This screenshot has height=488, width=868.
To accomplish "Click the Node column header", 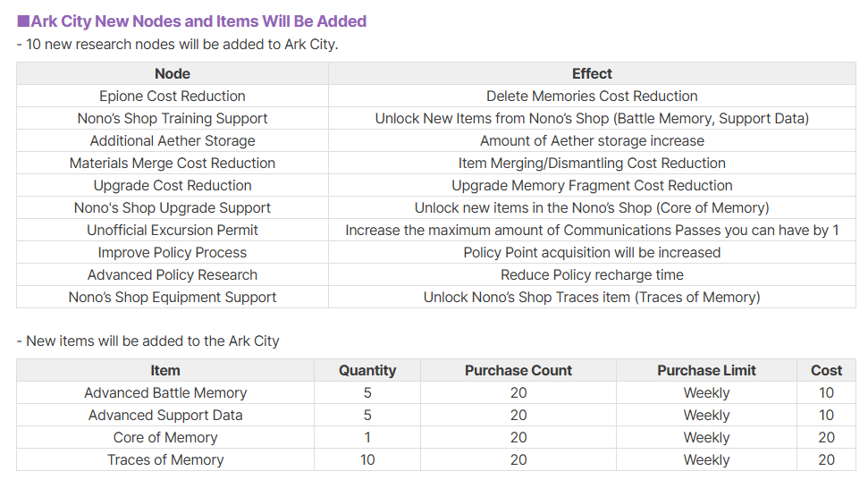I will click(x=173, y=73).
